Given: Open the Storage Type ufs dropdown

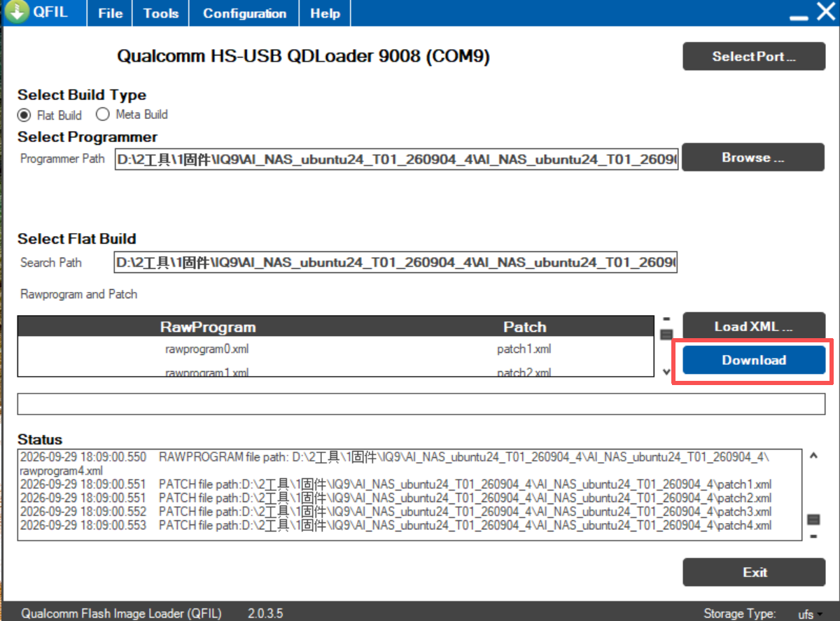Looking at the screenshot, I should click(x=809, y=614).
